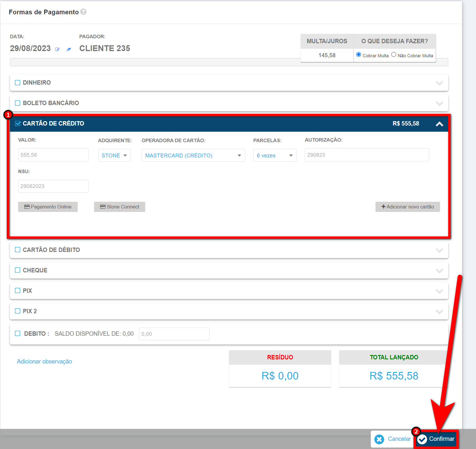476x449 pixels.
Task: Click the Pagamento Online card button
Action: click(48, 207)
